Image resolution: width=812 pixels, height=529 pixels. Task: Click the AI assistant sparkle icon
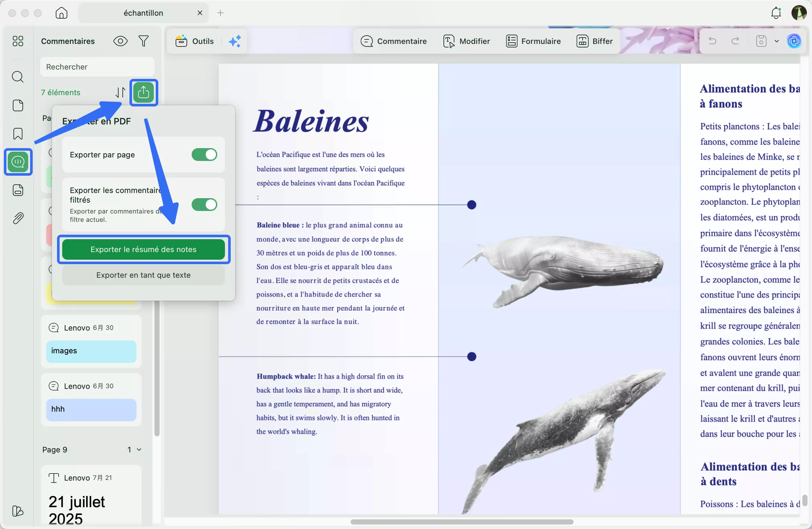pos(235,41)
